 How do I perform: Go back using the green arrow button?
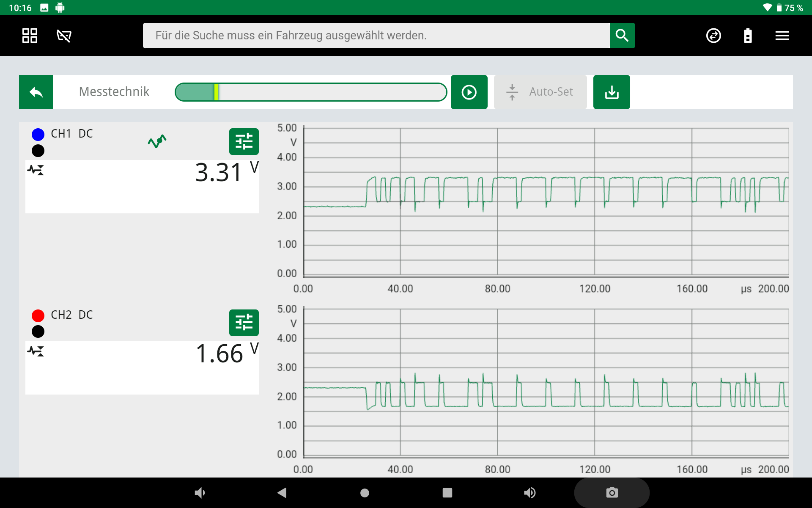pos(36,92)
